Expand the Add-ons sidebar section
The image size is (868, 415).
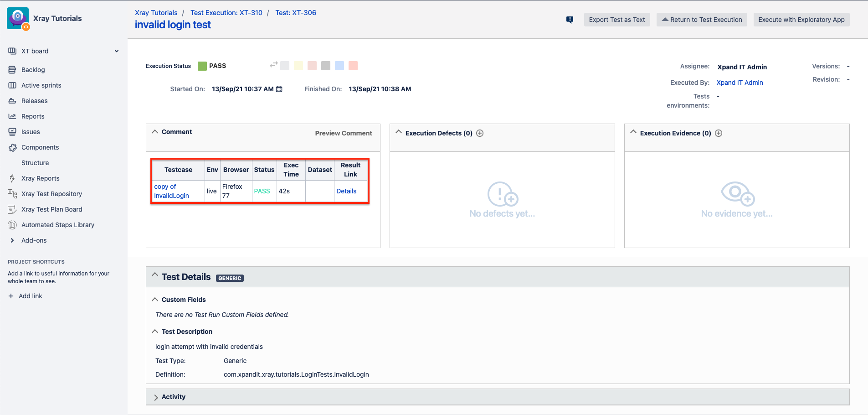pyautogui.click(x=12, y=240)
